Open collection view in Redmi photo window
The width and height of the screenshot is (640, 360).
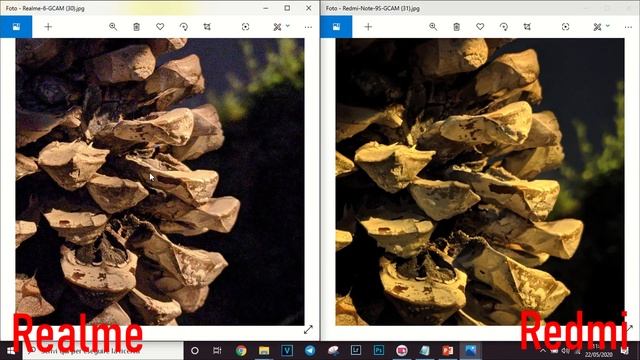[x=336, y=27]
